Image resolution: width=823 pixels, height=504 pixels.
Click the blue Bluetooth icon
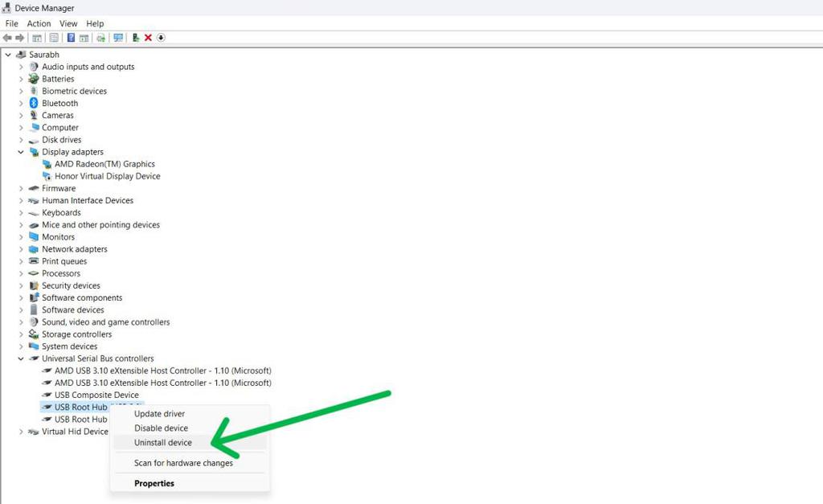click(x=34, y=103)
